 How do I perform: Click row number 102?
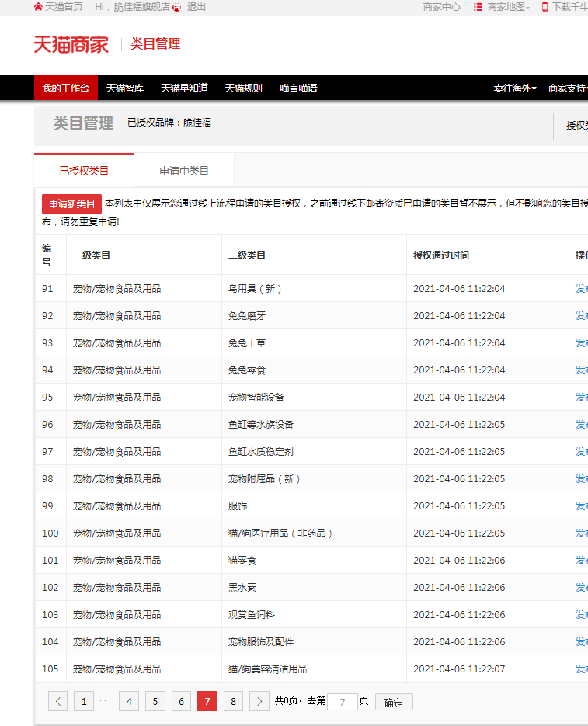(x=50, y=588)
